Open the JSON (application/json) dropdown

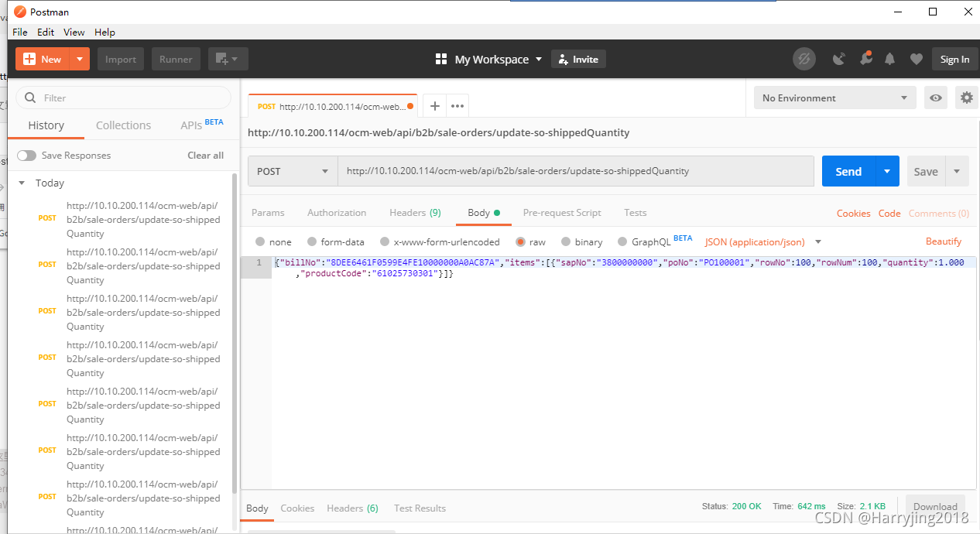tap(763, 241)
